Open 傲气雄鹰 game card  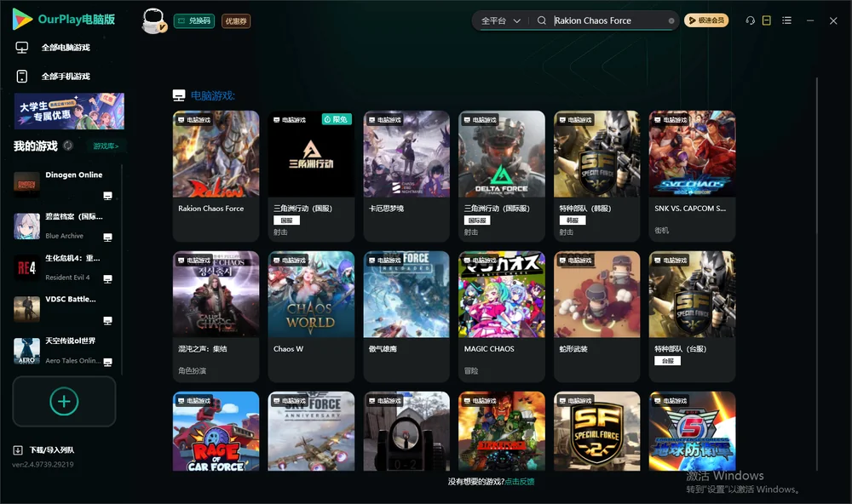(406, 316)
